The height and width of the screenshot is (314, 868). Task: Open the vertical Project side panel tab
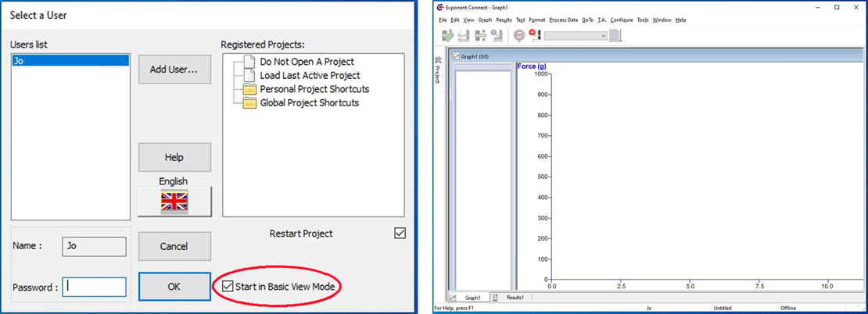point(437,73)
